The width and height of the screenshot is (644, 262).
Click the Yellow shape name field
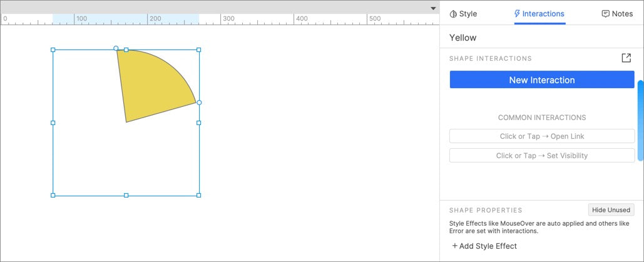542,38
